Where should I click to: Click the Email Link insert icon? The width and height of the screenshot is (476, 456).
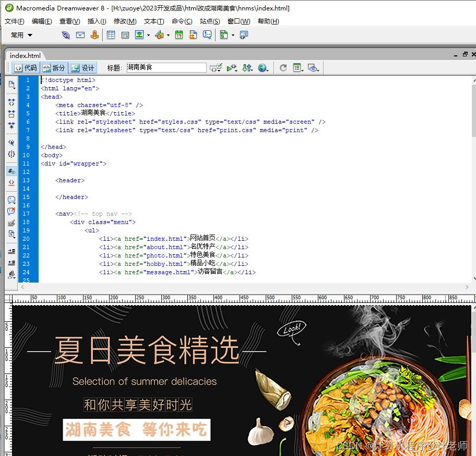[80, 35]
